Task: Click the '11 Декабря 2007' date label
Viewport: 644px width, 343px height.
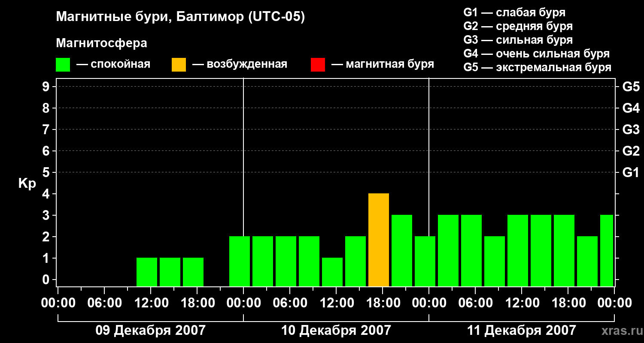Action: (x=521, y=330)
